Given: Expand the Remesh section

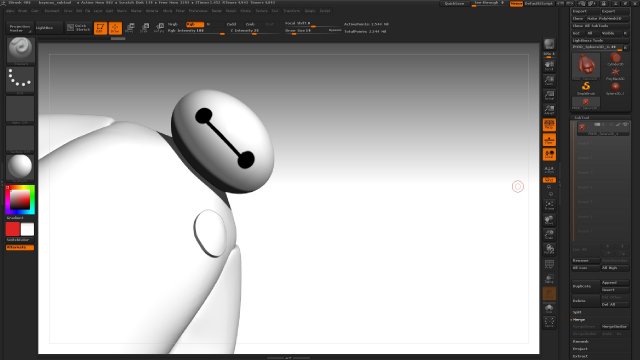Looking at the screenshot, I should tap(580, 341).
